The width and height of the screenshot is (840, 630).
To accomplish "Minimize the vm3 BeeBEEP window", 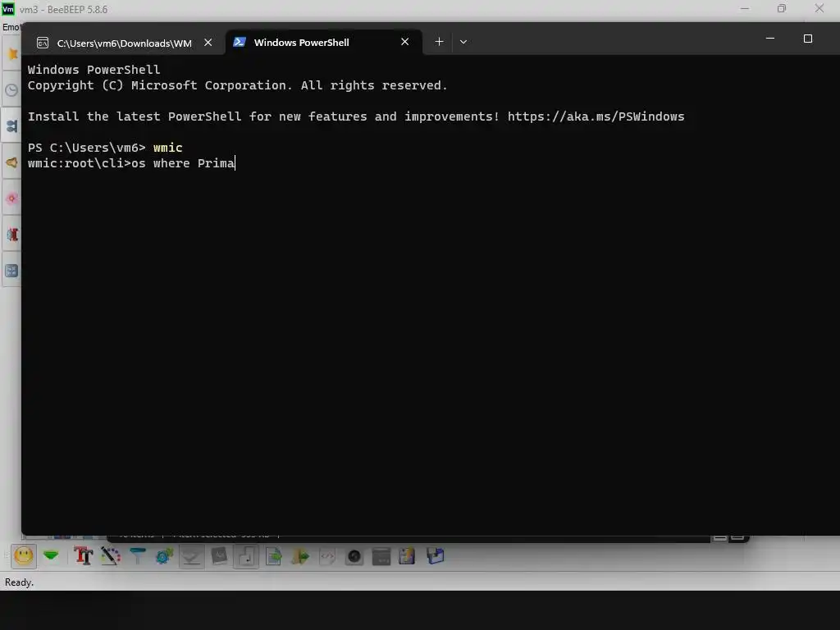I will coord(745,8).
